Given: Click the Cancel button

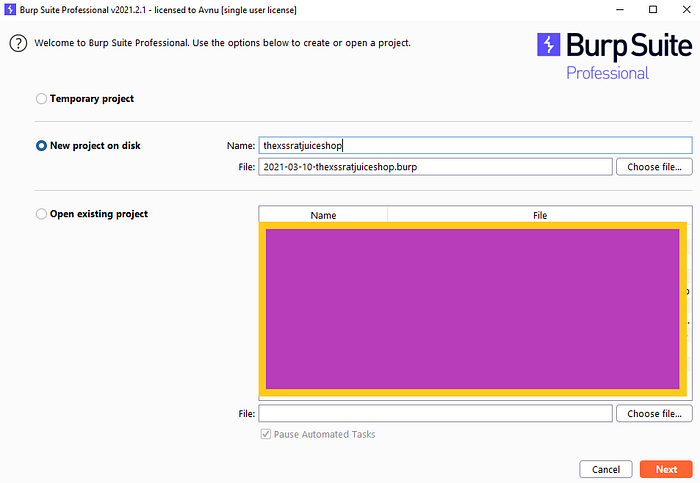Looking at the screenshot, I should click(x=606, y=470).
